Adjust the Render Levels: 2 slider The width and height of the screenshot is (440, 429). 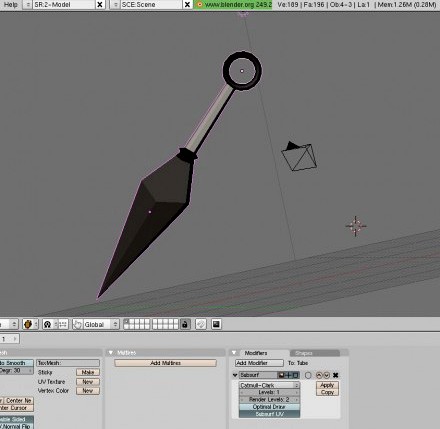point(269,399)
